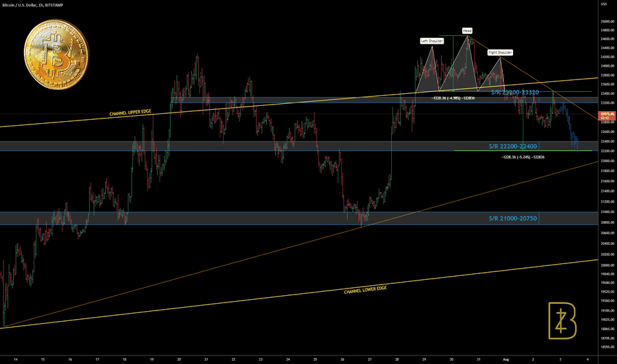The height and width of the screenshot is (364, 617).
Task: Click date 28 on the time axis
Action: tap(397, 359)
